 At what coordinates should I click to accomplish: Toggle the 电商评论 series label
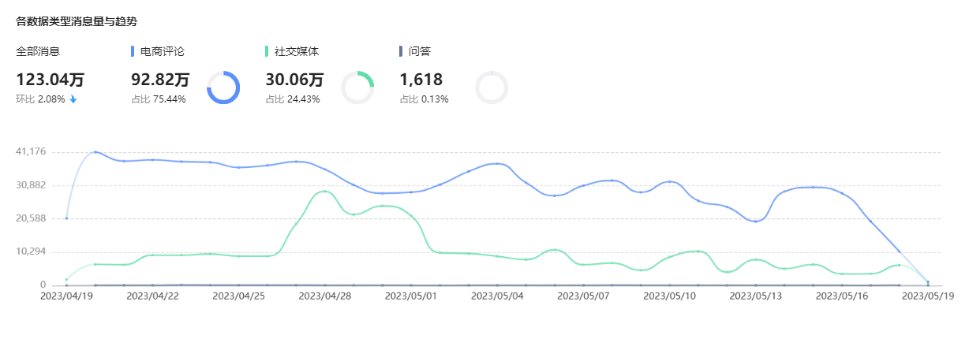tap(163, 51)
